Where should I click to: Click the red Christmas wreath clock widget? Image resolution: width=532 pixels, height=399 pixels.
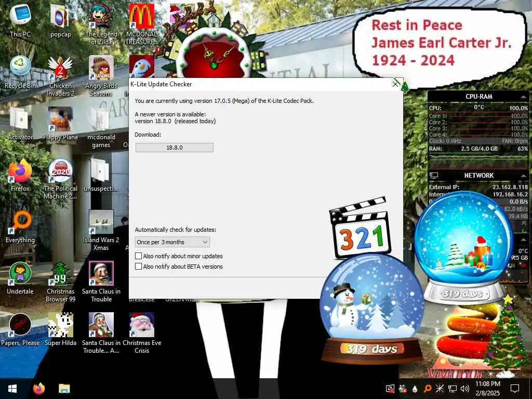(214, 54)
